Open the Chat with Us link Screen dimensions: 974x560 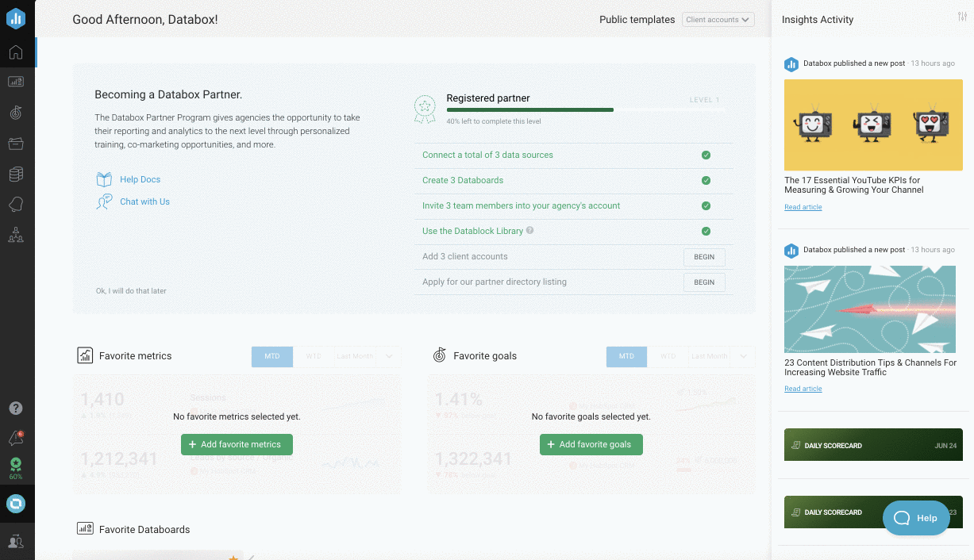point(144,201)
